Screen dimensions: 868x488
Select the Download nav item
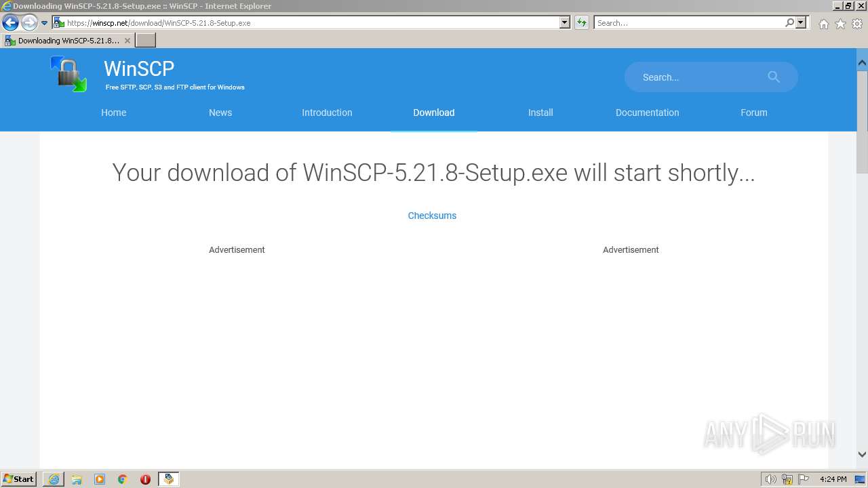pyautogui.click(x=434, y=113)
